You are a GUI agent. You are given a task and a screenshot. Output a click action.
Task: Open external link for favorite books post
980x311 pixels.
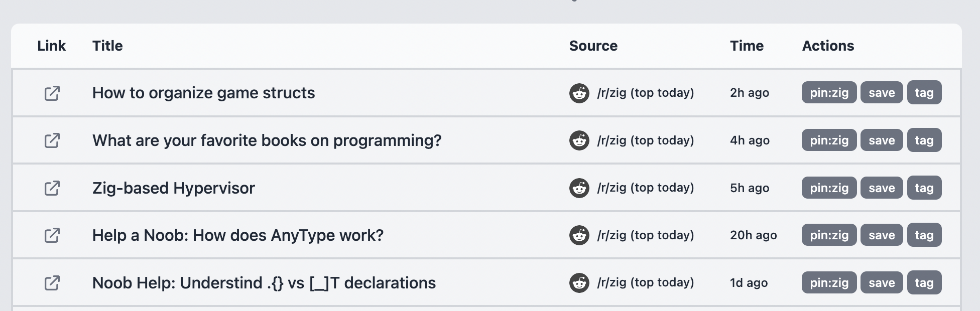pos(52,140)
